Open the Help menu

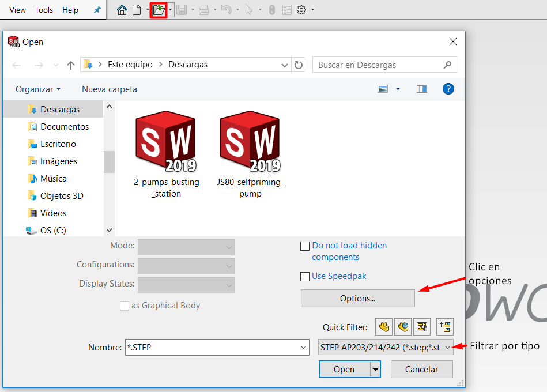[x=70, y=10]
